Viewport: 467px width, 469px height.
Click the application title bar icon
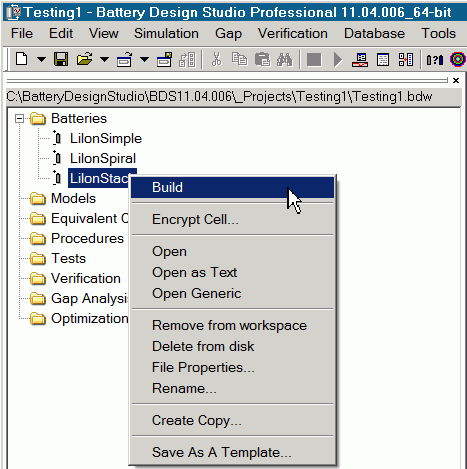(x=13, y=12)
